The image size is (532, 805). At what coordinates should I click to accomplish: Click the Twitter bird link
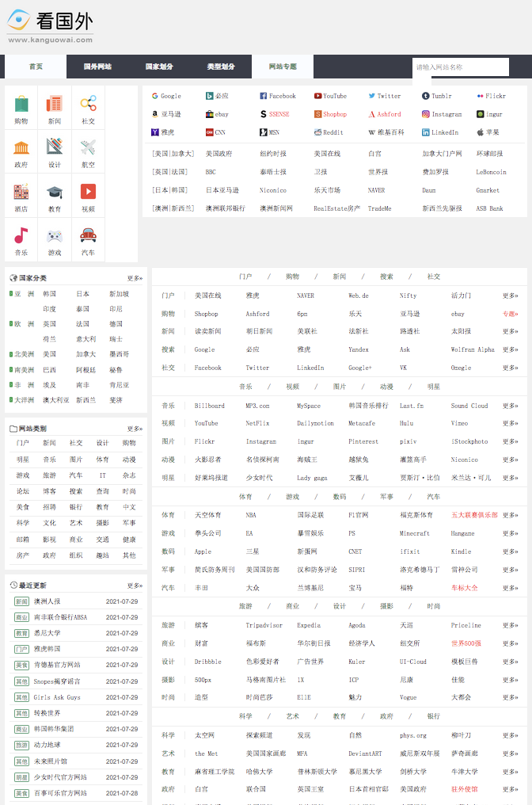coord(384,96)
